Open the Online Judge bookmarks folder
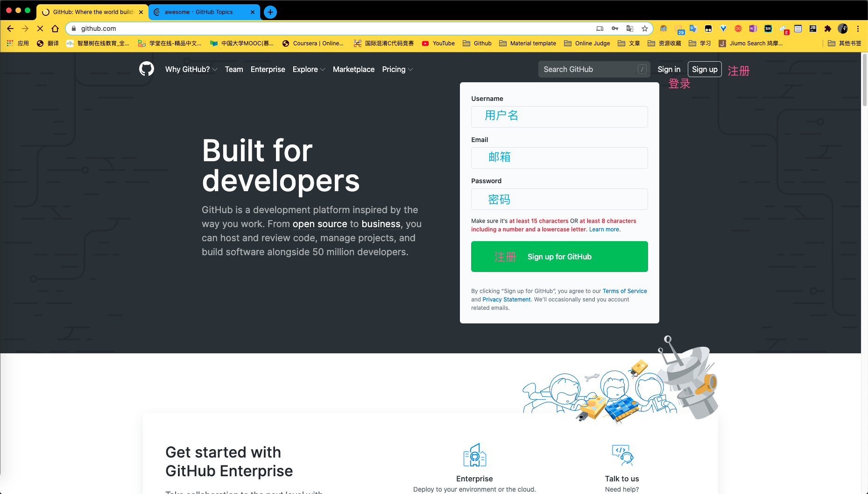Viewport: 868px width, 494px height. pyautogui.click(x=587, y=43)
